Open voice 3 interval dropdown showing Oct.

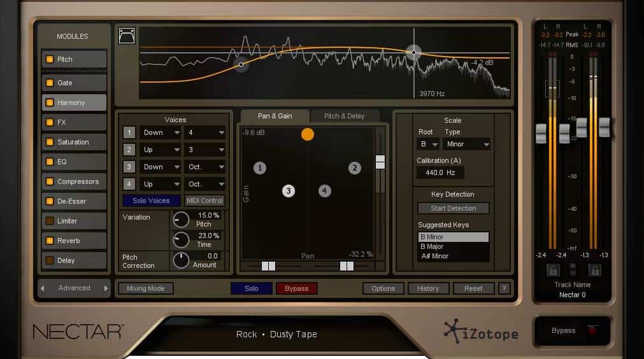pos(205,167)
